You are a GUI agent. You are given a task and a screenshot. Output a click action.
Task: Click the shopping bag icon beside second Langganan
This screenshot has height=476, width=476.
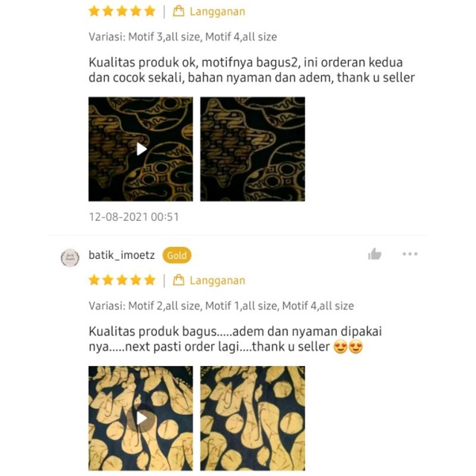tap(178, 280)
